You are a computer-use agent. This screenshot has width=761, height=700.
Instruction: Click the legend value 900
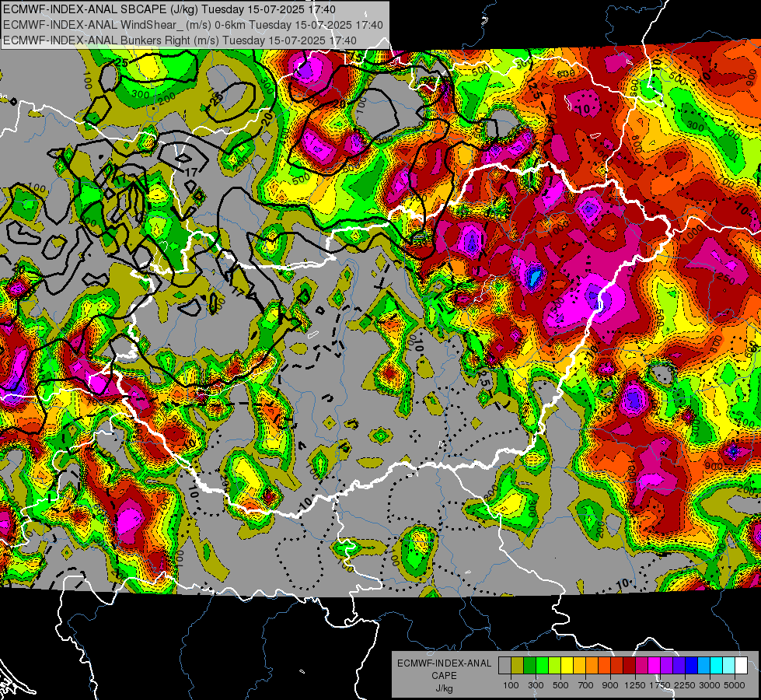coord(610,685)
